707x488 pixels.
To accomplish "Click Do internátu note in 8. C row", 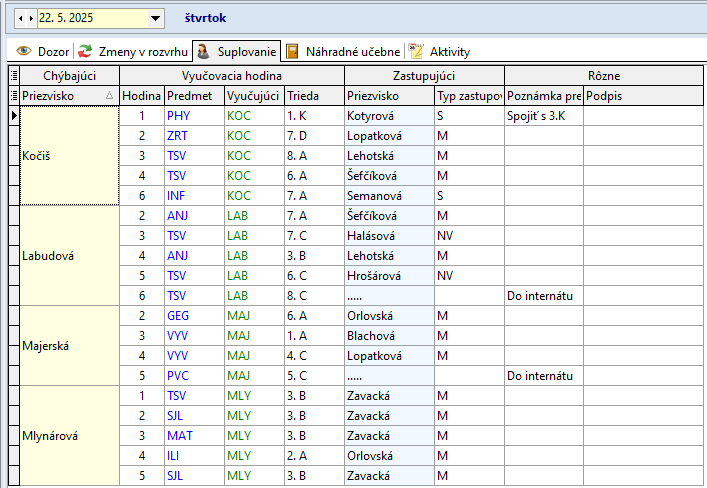I will click(x=544, y=296).
